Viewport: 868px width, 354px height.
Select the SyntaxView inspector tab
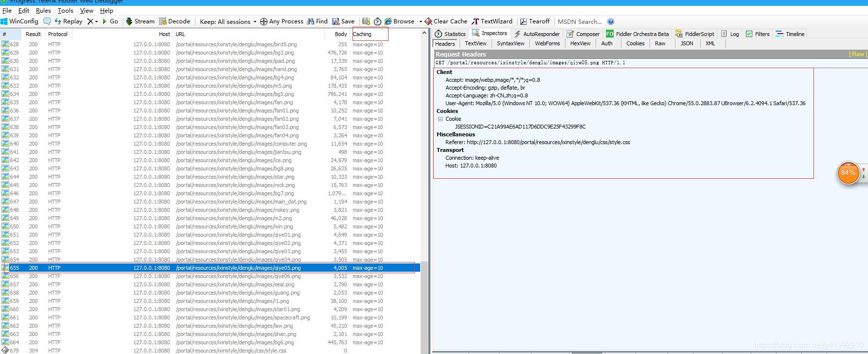[x=511, y=43]
